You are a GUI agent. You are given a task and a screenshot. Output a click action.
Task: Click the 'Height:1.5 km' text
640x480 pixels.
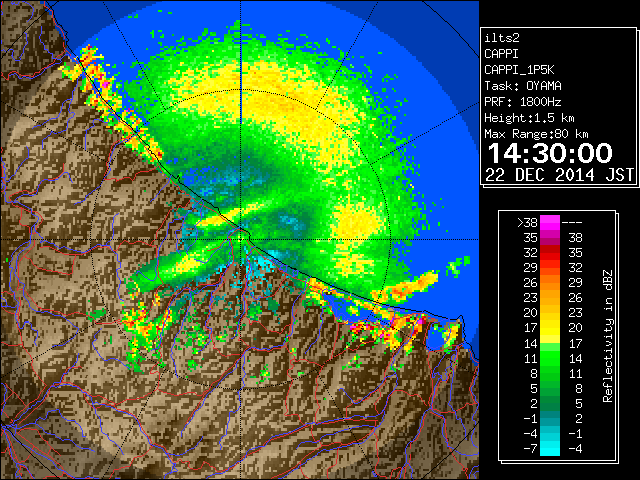tap(529, 118)
